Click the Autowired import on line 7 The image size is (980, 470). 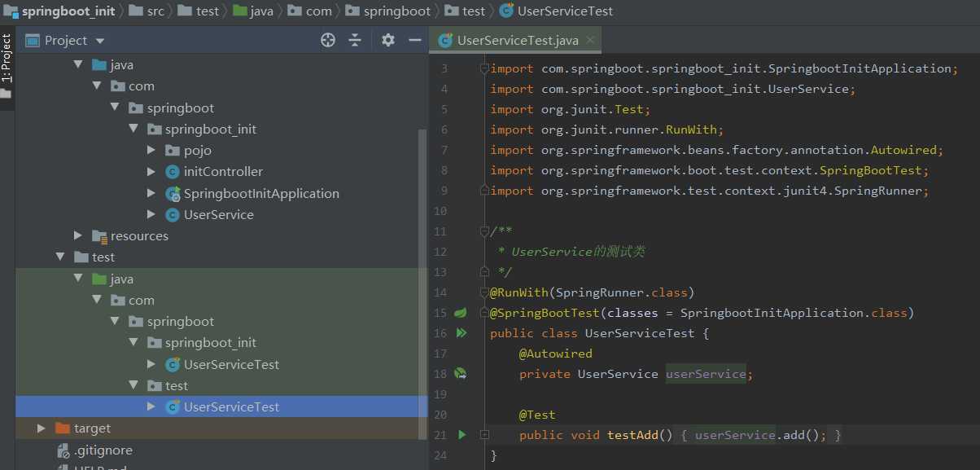click(716, 150)
